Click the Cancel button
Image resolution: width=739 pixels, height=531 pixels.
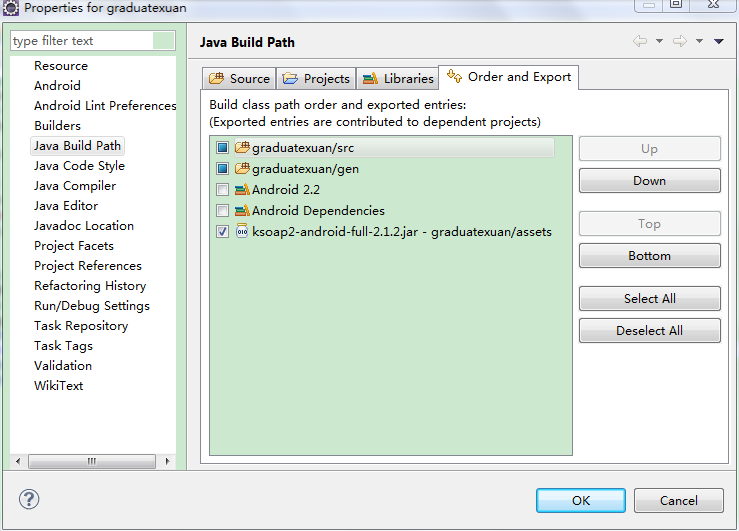click(x=678, y=500)
